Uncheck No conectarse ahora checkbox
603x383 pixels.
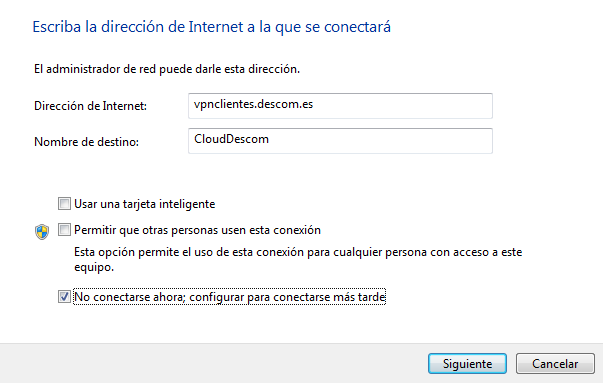click(64, 296)
